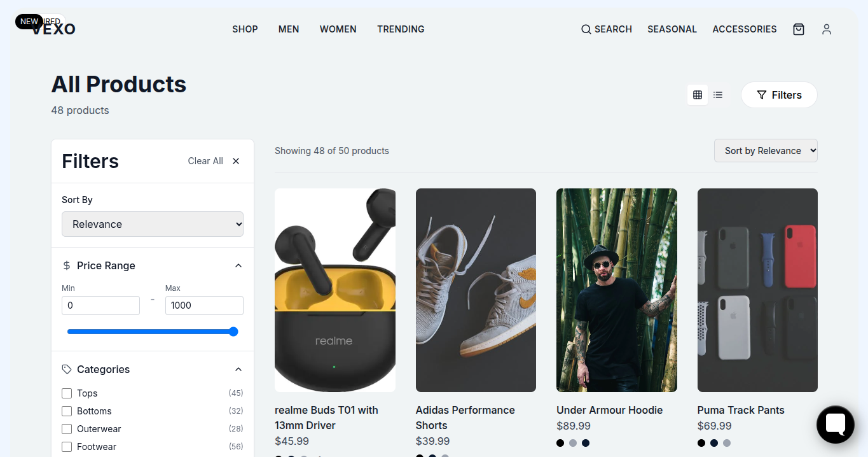The image size is (868, 457).
Task: Select the Footwear filter checkbox
Action: 67,447
